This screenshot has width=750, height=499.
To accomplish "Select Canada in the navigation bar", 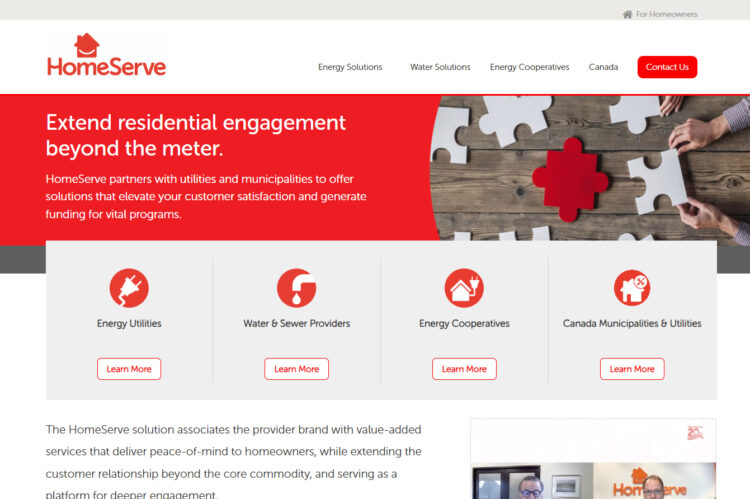I will (x=603, y=67).
